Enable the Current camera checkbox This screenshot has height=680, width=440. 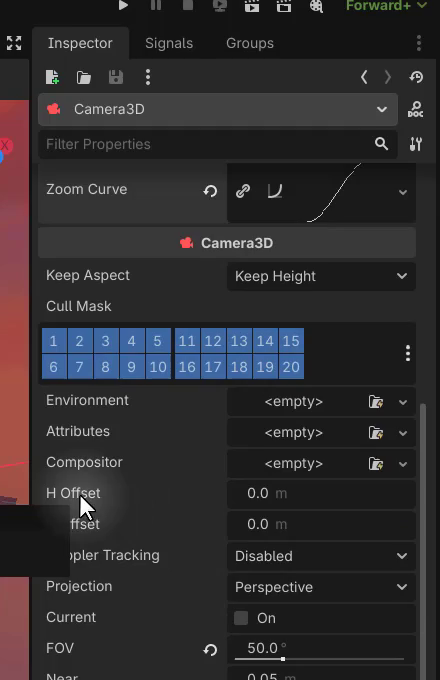(x=241, y=618)
